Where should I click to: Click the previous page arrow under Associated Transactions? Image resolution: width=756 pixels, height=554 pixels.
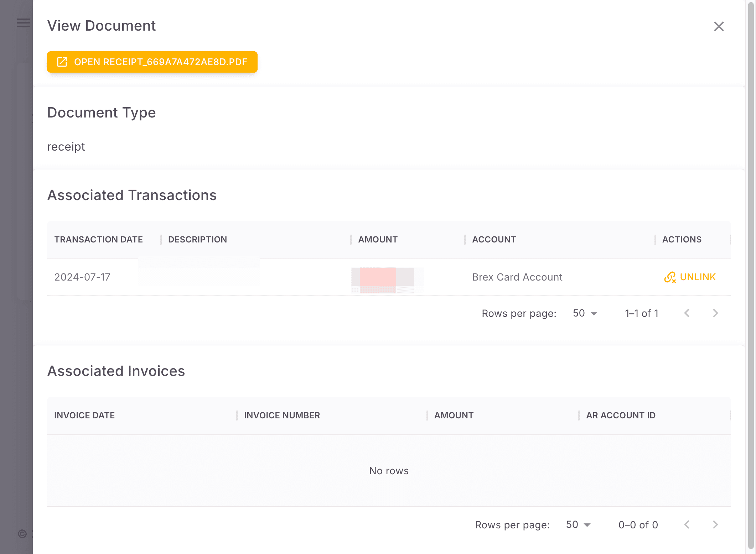[687, 313]
